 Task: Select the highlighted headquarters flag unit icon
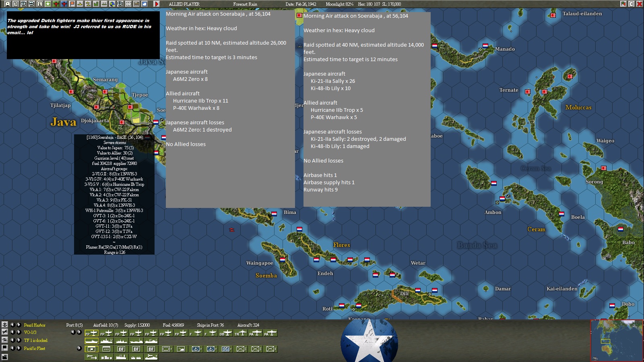click(x=91, y=349)
